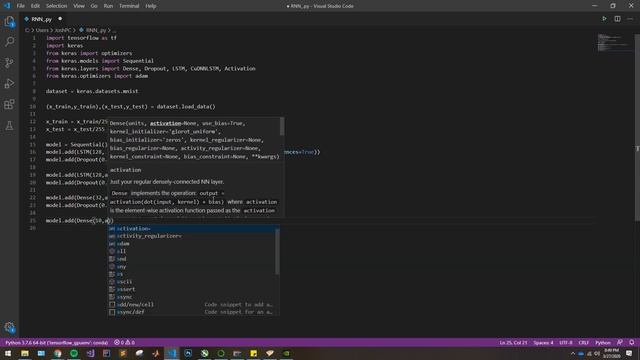
Task: Choose activity_regularizer= suggestion
Action: point(193,236)
